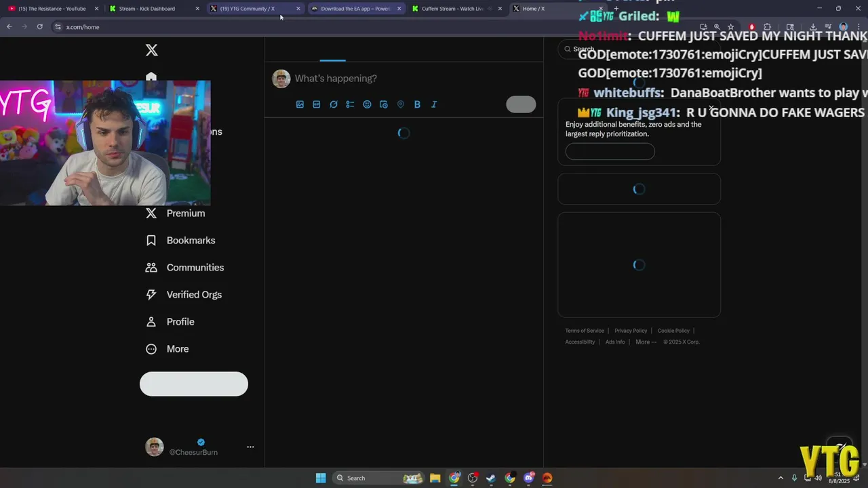The image size is (868, 488).
Task: Open Steam from the taskbar
Action: [x=491, y=478]
